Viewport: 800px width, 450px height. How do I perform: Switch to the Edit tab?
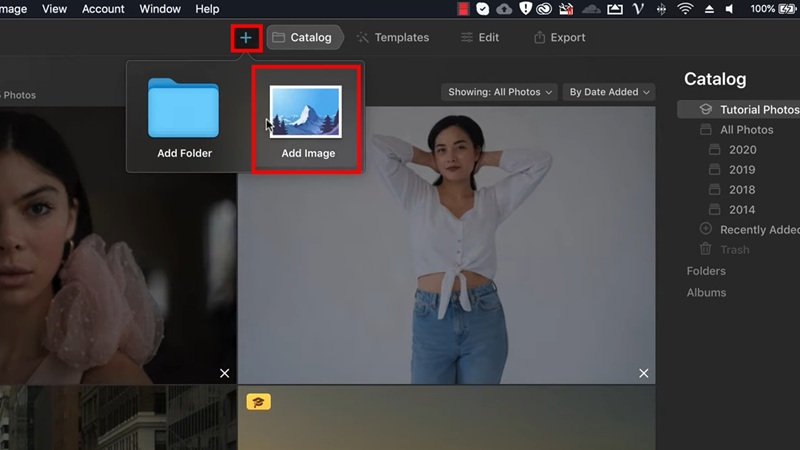[x=480, y=38]
